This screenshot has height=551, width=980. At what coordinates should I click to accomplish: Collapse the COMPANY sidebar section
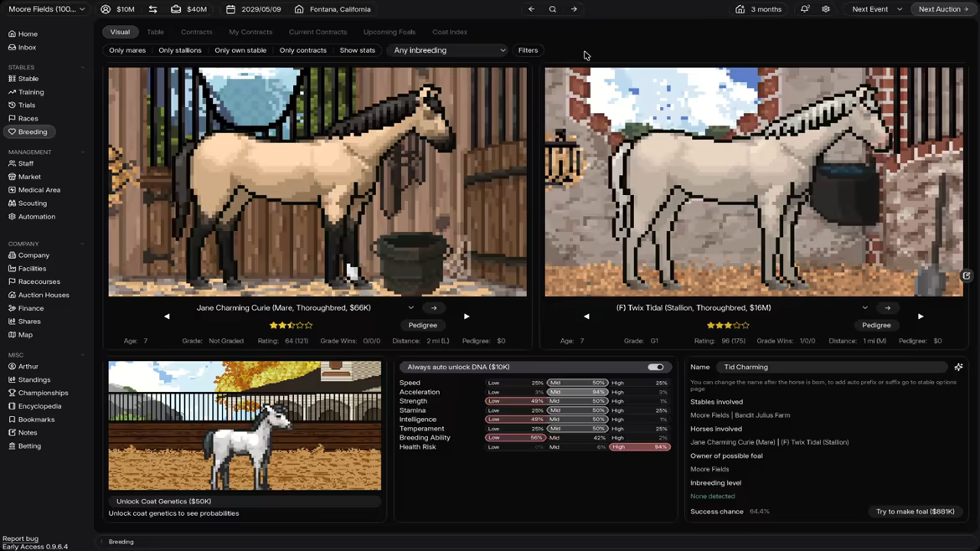[82, 244]
